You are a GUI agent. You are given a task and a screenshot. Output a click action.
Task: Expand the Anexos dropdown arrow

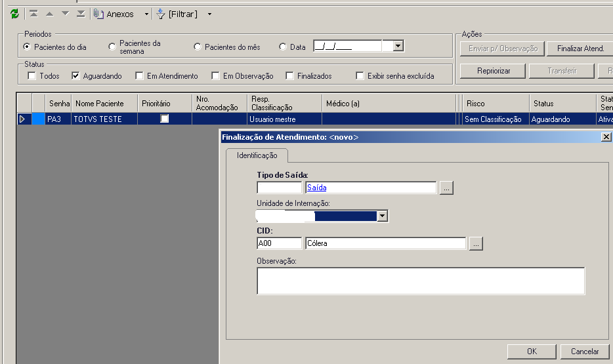tap(146, 14)
